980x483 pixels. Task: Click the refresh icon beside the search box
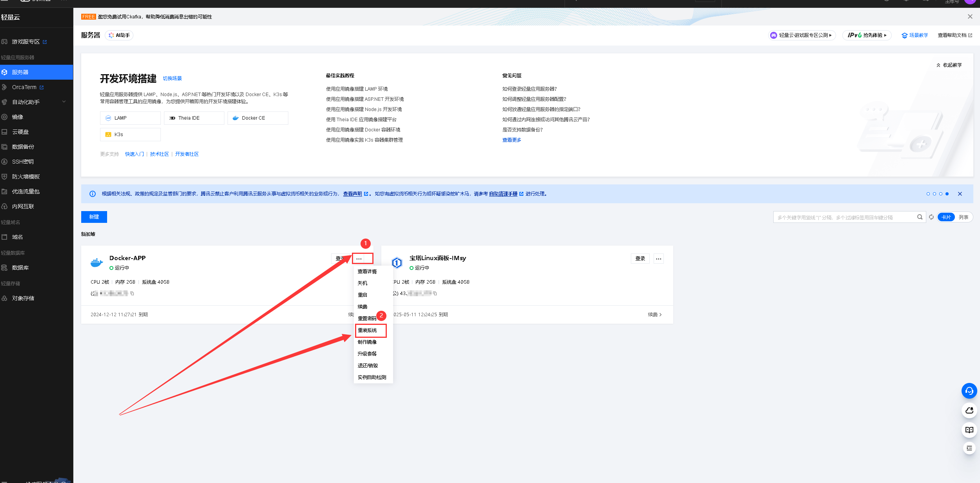931,217
